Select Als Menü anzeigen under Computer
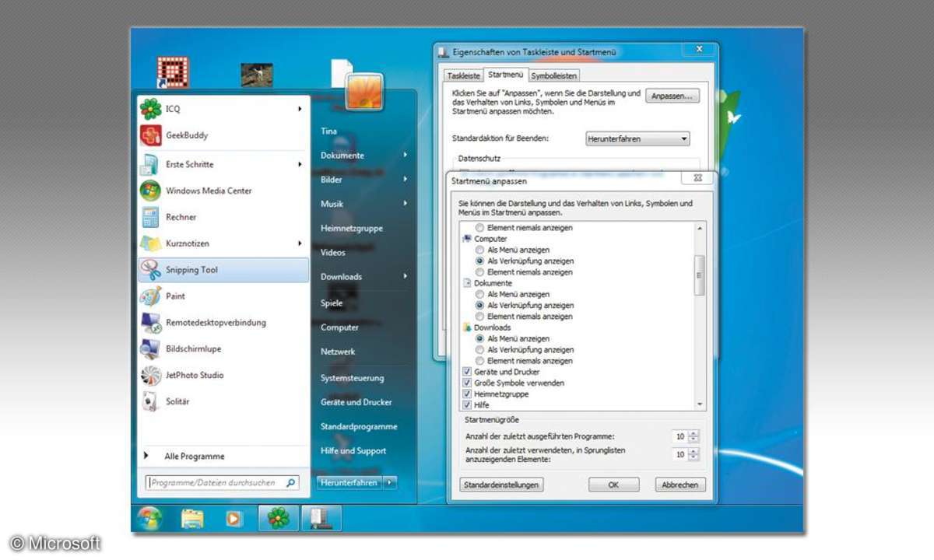This screenshot has height=560, width=934. (479, 250)
